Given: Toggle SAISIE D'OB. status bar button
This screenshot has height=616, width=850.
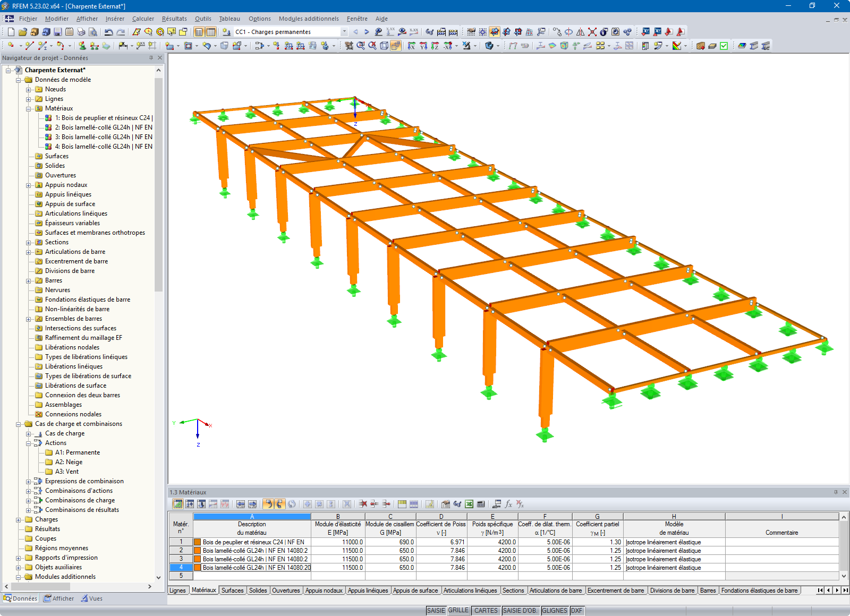Looking at the screenshot, I should point(520,611).
